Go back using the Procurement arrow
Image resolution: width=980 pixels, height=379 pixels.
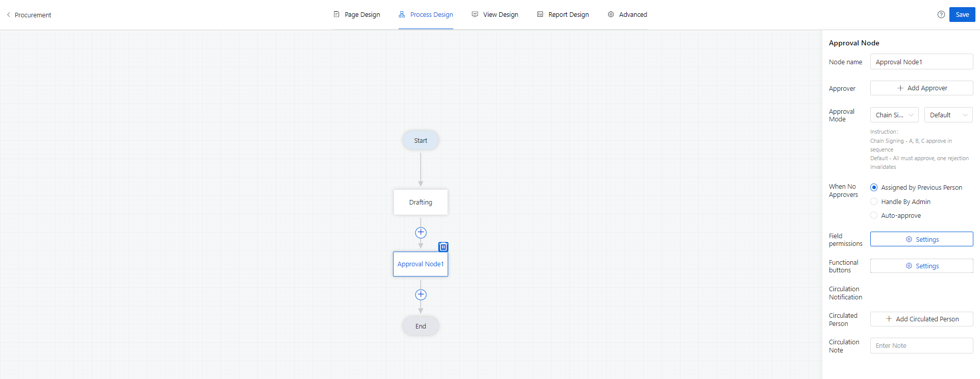pos(9,15)
